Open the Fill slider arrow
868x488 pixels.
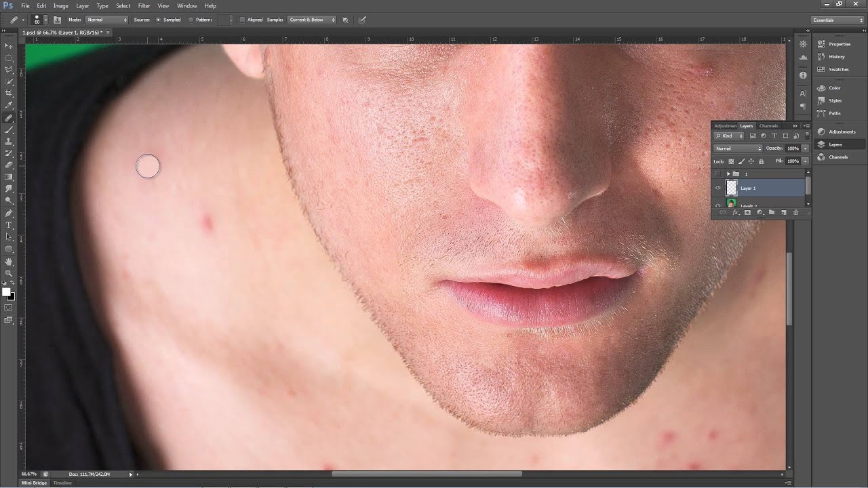pyautogui.click(x=805, y=161)
